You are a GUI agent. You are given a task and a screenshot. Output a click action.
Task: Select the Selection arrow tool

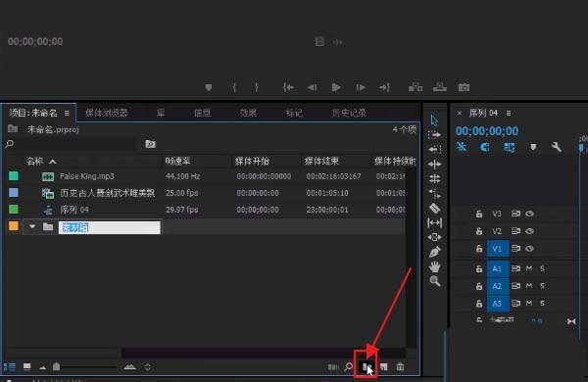tap(434, 120)
